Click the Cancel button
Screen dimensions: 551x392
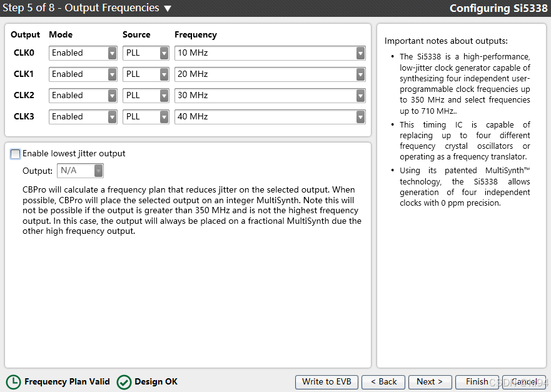coord(524,382)
